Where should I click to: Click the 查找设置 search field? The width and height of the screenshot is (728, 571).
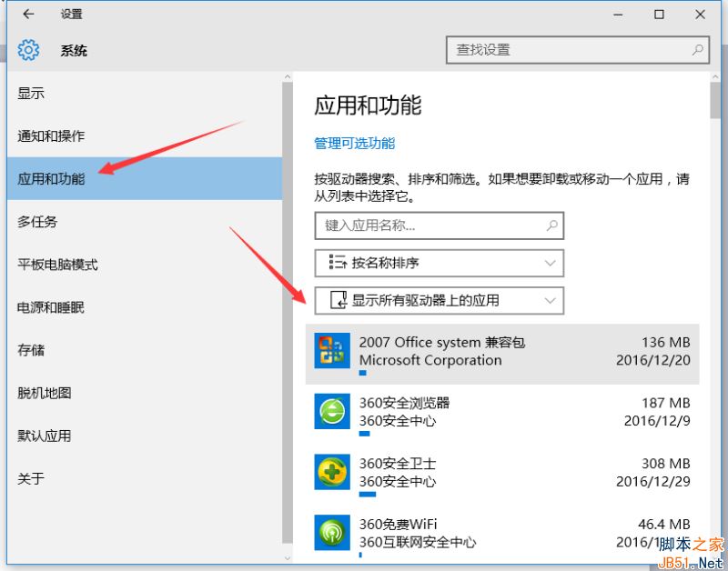point(569,50)
